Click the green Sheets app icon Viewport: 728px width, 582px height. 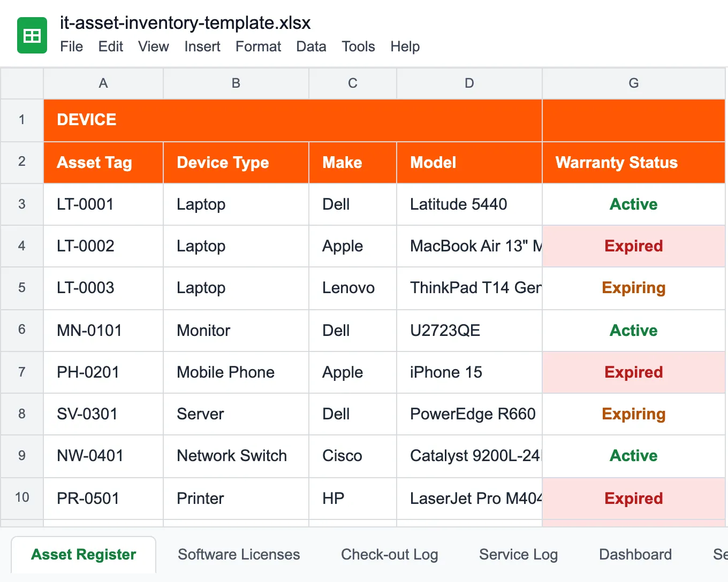[x=32, y=35]
